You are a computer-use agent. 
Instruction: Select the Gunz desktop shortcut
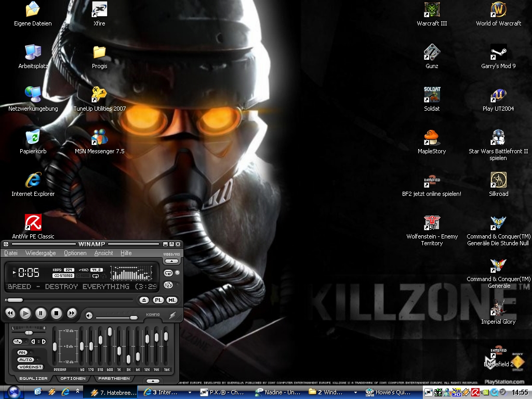(x=432, y=57)
